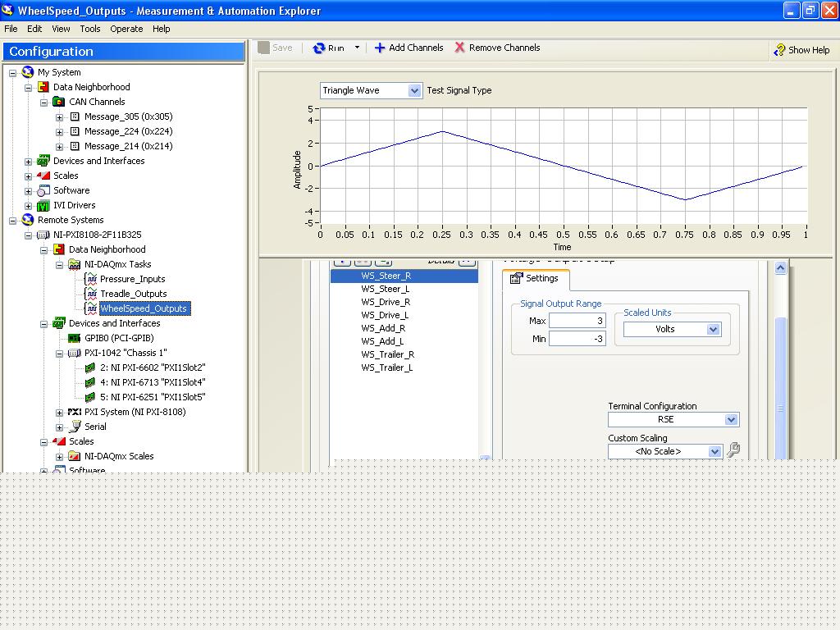Click Remove Channels button
This screenshot has height=630, width=840.
497,48
